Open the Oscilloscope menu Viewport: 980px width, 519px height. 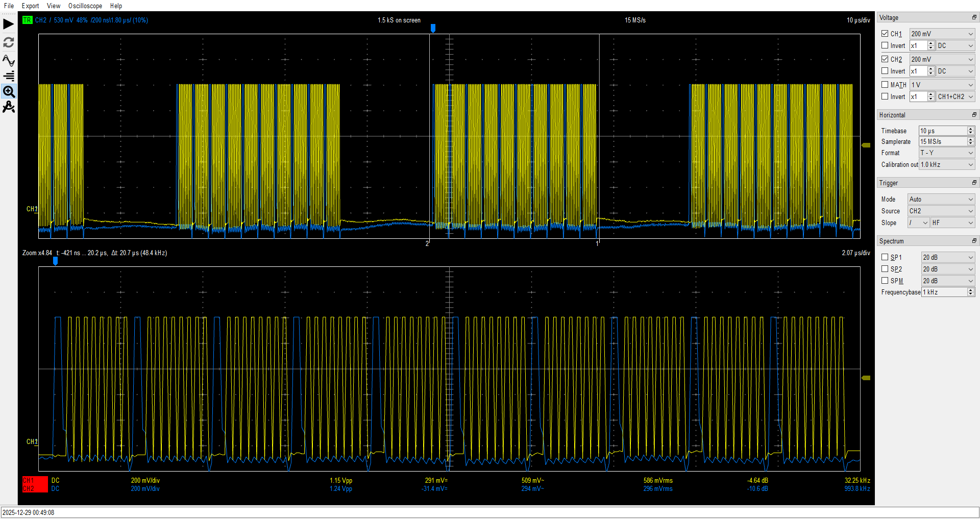pos(85,6)
